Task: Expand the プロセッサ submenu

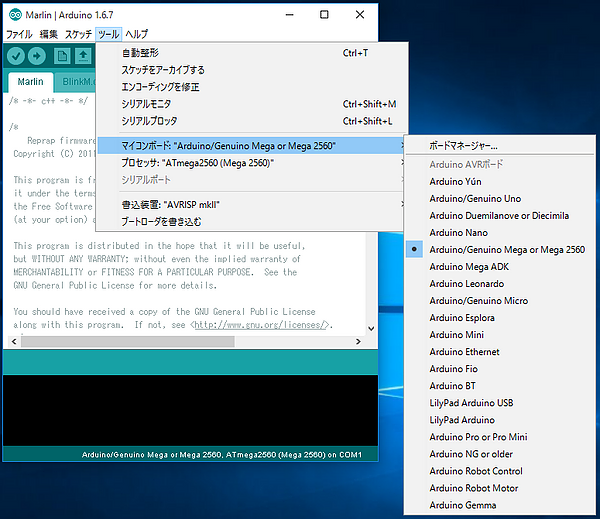Action: (251, 163)
